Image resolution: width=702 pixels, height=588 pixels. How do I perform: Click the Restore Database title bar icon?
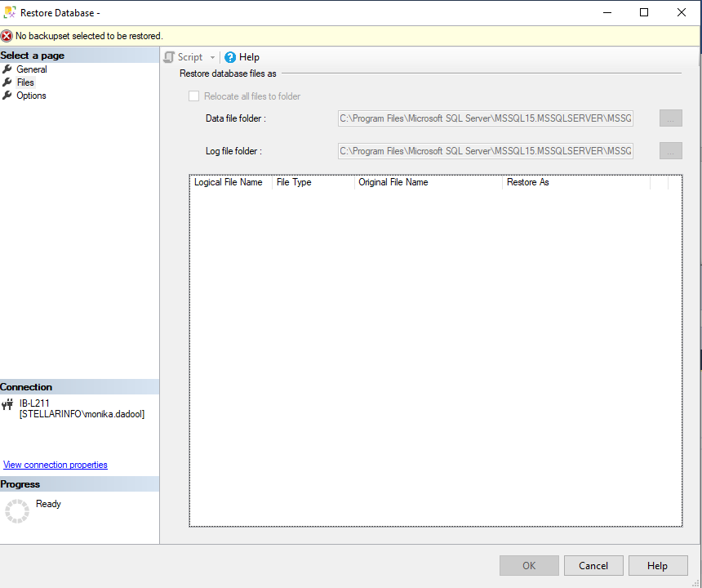(x=10, y=12)
